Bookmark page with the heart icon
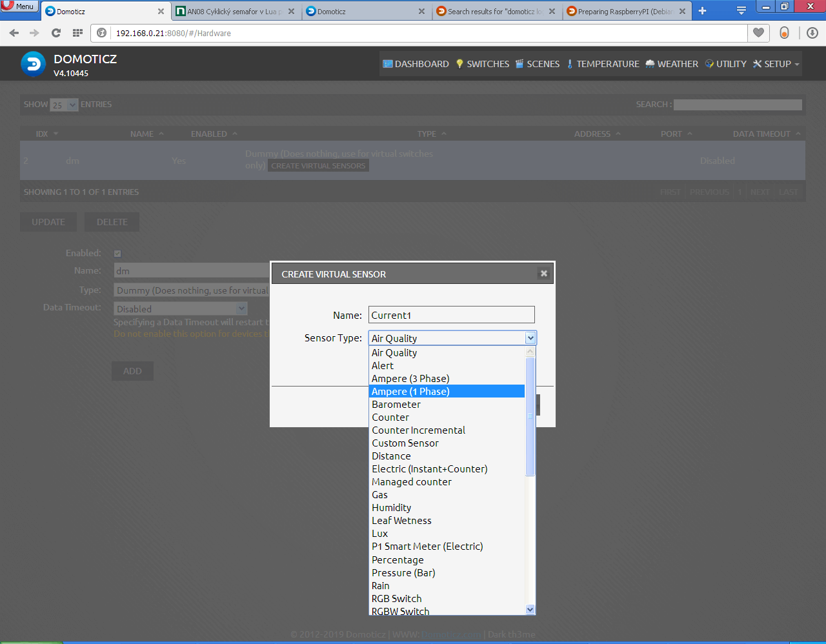The width and height of the screenshot is (826, 644). pyautogui.click(x=758, y=33)
